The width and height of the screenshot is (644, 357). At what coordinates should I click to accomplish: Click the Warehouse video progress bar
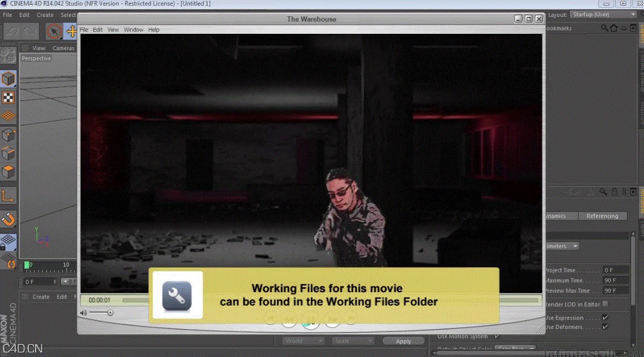(330, 300)
